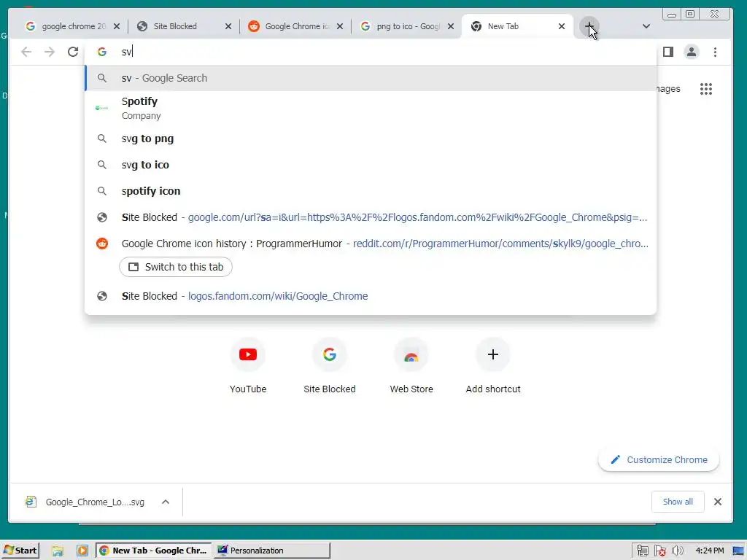The height and width of the screenshot is (560, 747).
Task: Expand the download item options chevron
Action: coord(166,502)
